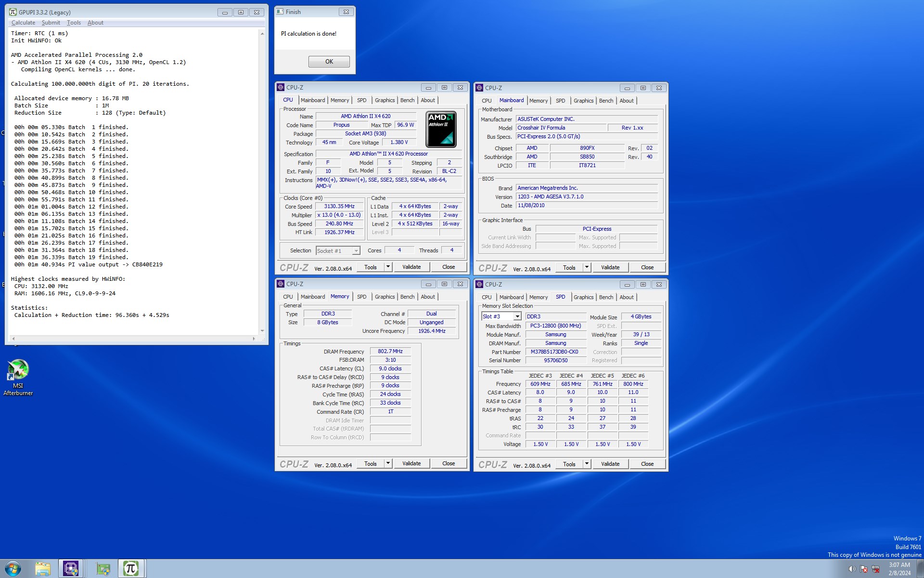This screenshot has height=578, width=924.
Task: Minimize the GPUPI 3.3.2 window
Action: pyautogui.click(x=225, y=13)
